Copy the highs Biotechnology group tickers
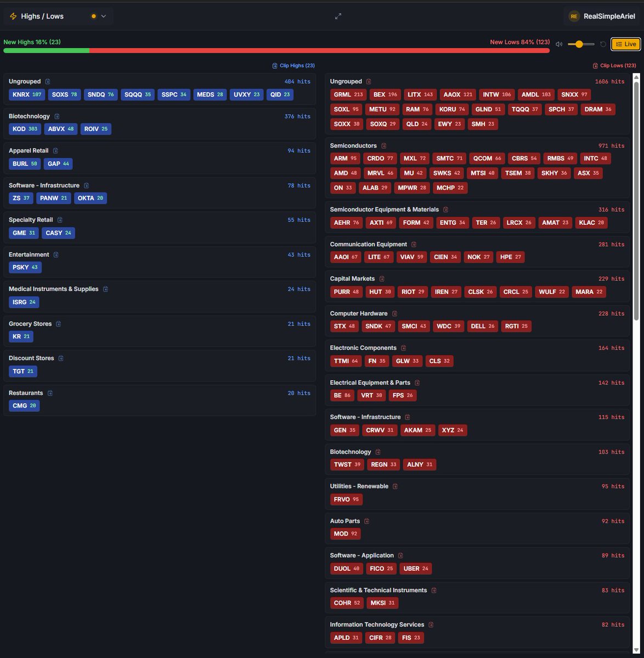644x658 pixels. [57, 116]
